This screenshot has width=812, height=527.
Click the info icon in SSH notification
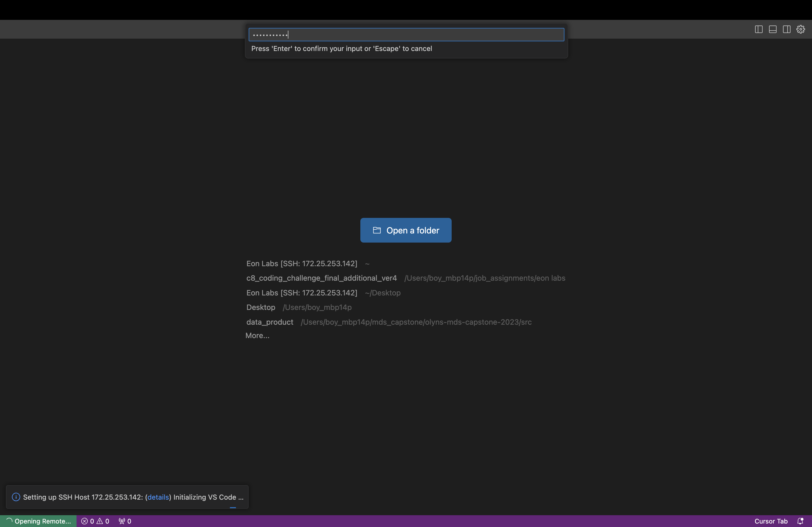pos(16,497)
